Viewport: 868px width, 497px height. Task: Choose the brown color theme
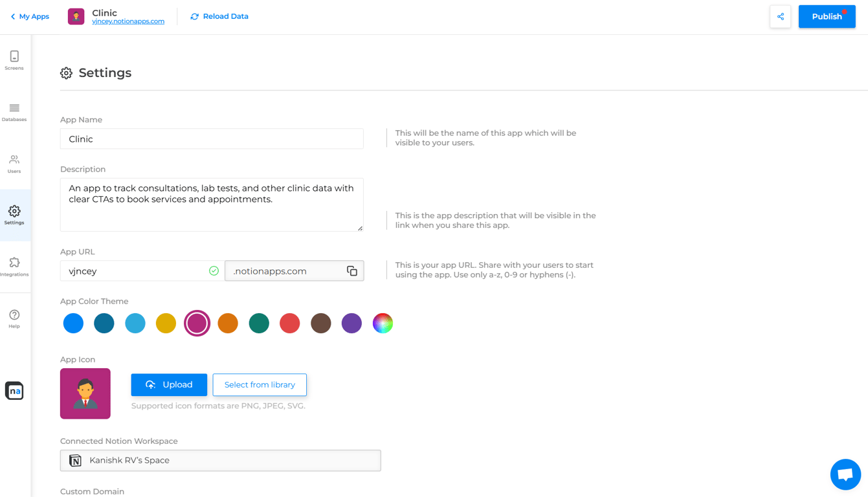pyautogui.click(x=321, y=324)
